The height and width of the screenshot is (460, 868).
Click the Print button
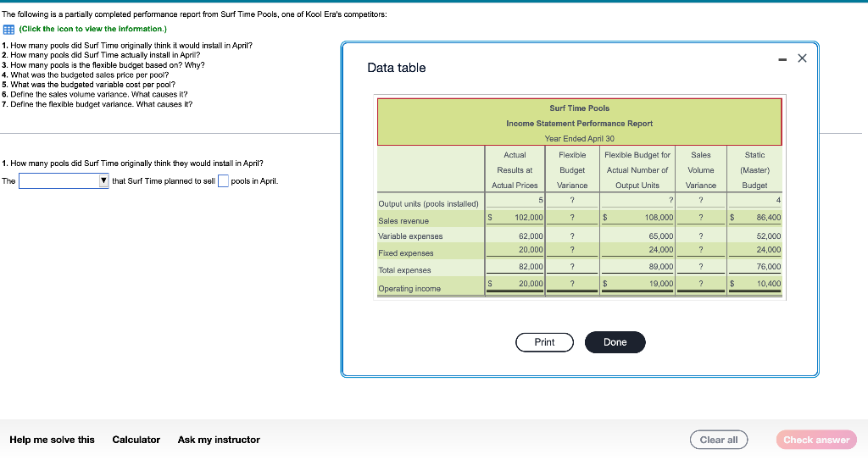pyautogui.click(x=544, y=342)
